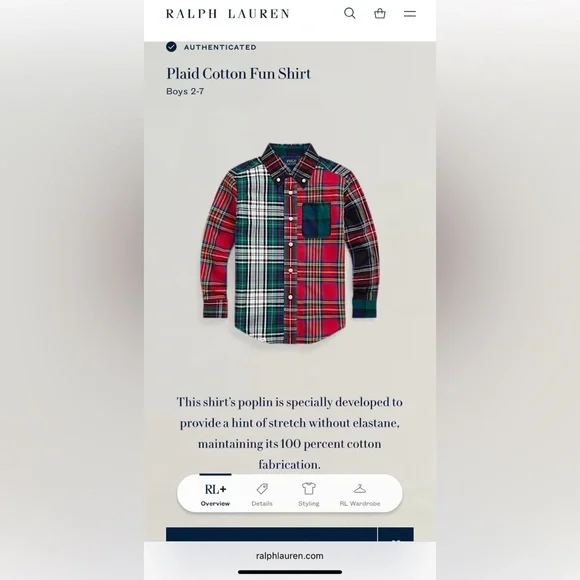Tap the small navy square button
The image size is (580, 580).
tap(396, 535)
